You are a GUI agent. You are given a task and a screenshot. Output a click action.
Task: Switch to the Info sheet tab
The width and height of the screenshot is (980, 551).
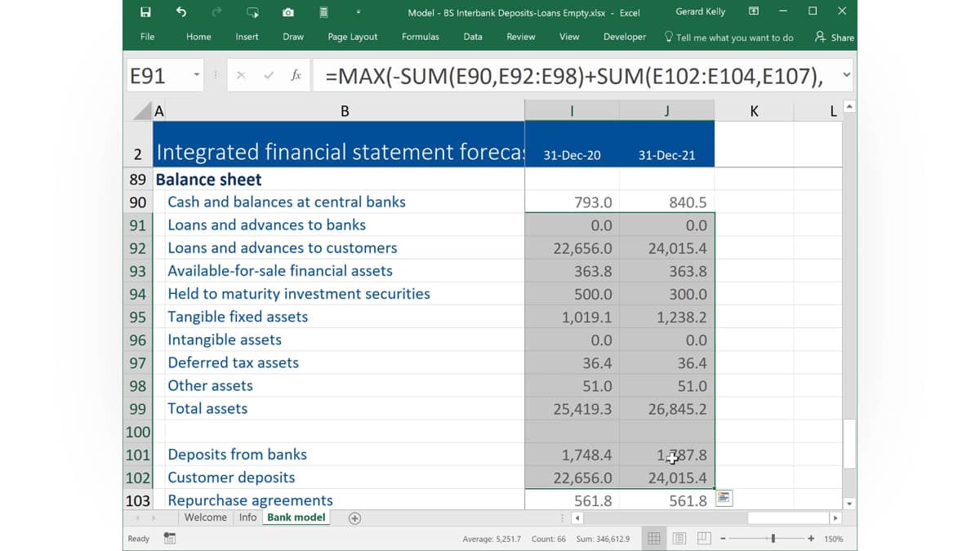click(x=248, y=518)
